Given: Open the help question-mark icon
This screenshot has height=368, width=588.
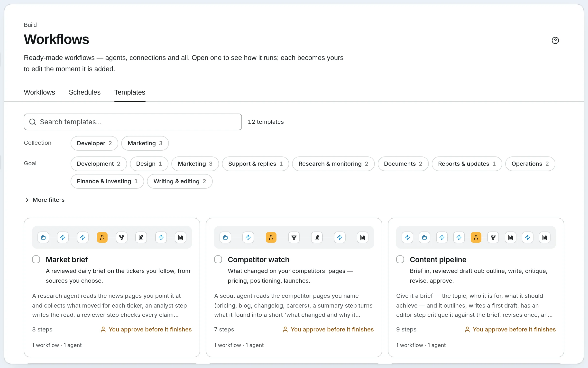Looking at the screenshot, I should (555, 40).
